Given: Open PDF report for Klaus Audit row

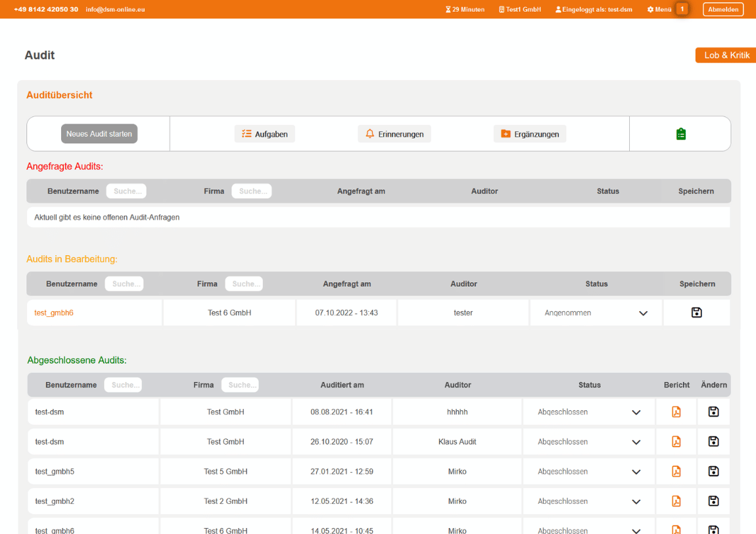Looking at the screenshot, I should click(676, 442).
